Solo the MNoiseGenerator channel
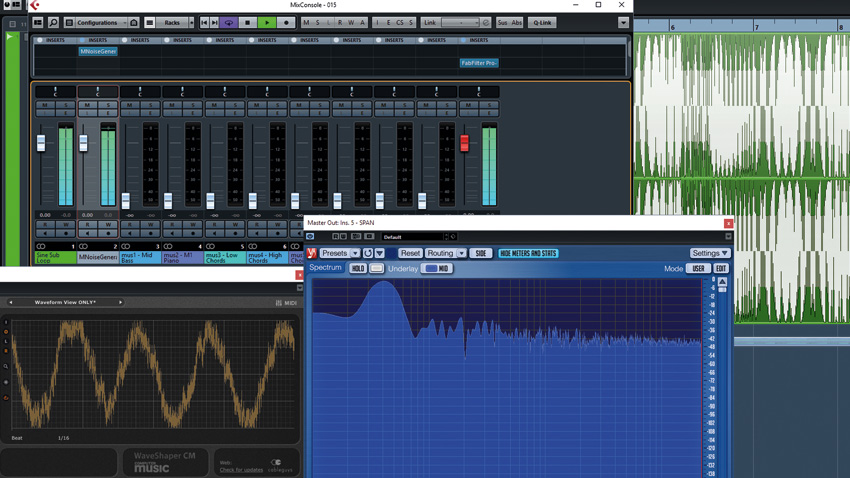The width and height of the screenshot is (850, 478). click(x=108, y=105)
